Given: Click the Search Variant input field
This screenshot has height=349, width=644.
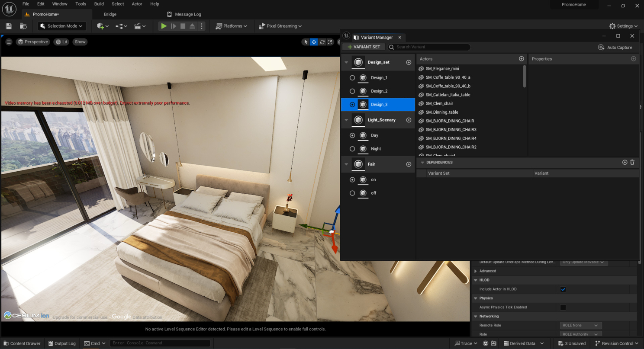Looking at the screenshot, I should tap(431, 47).
